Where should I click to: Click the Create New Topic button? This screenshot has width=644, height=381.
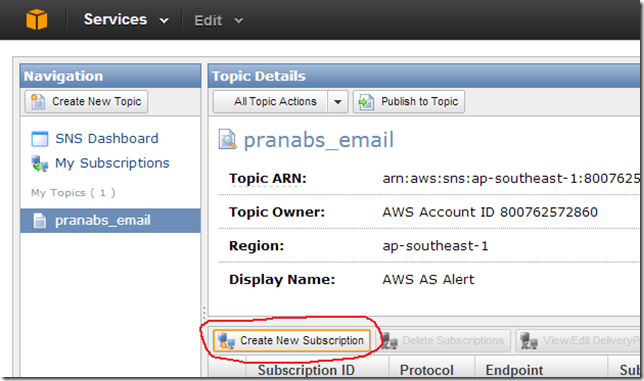point(86,101)
